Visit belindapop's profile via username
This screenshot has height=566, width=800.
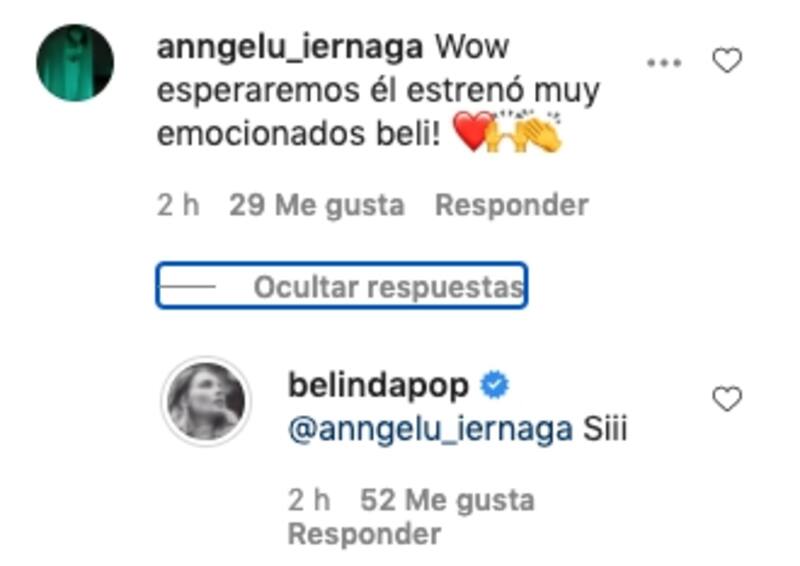(378, 386)
